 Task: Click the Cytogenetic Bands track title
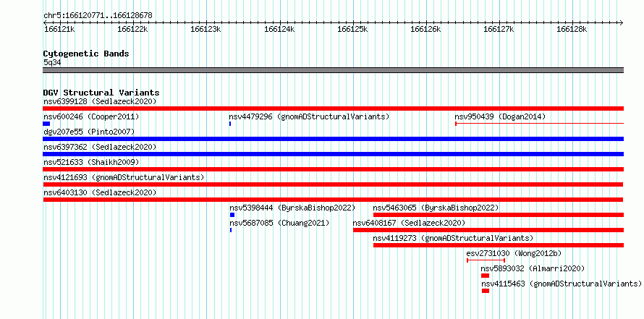(x=86, y=54)
